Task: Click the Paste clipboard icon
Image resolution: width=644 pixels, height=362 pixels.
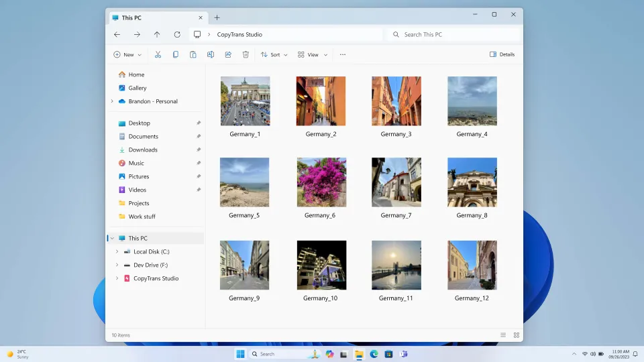Action: click(x=193, y=54)
